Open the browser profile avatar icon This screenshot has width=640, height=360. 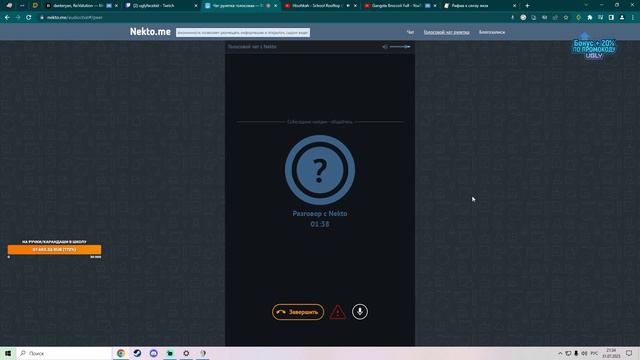(622, 18)
